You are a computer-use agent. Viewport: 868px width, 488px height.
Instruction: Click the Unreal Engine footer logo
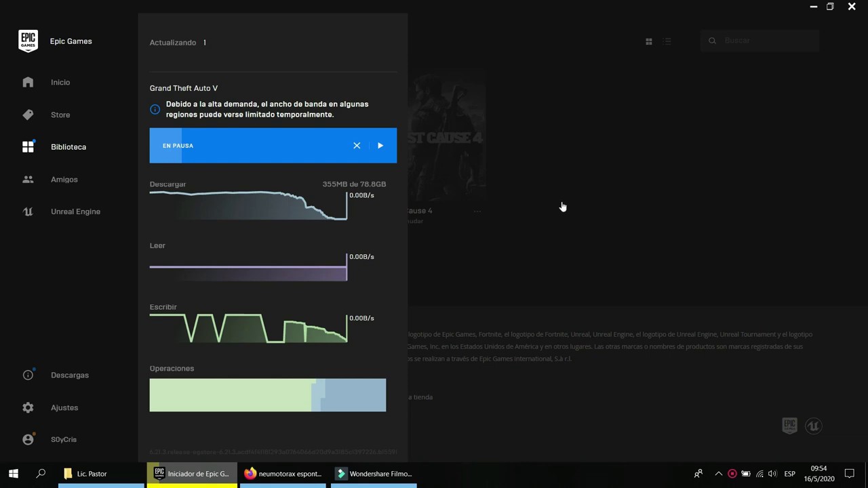[814, 426]
